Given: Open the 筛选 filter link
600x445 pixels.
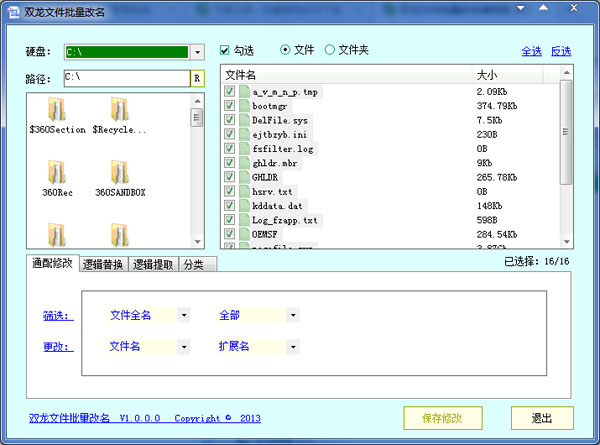Looking at the screenshot, I should click(58, 316).
